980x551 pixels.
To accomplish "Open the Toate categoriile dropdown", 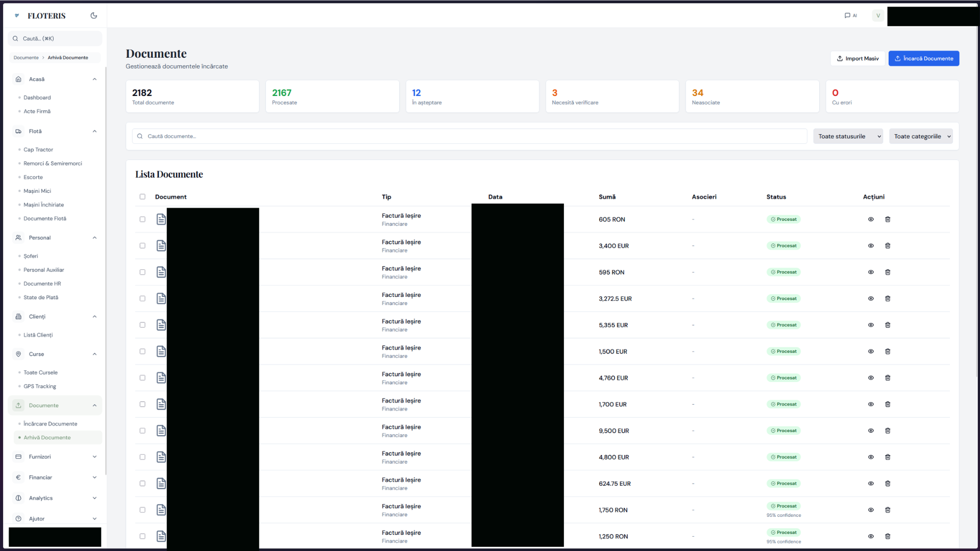I will 921,136.
